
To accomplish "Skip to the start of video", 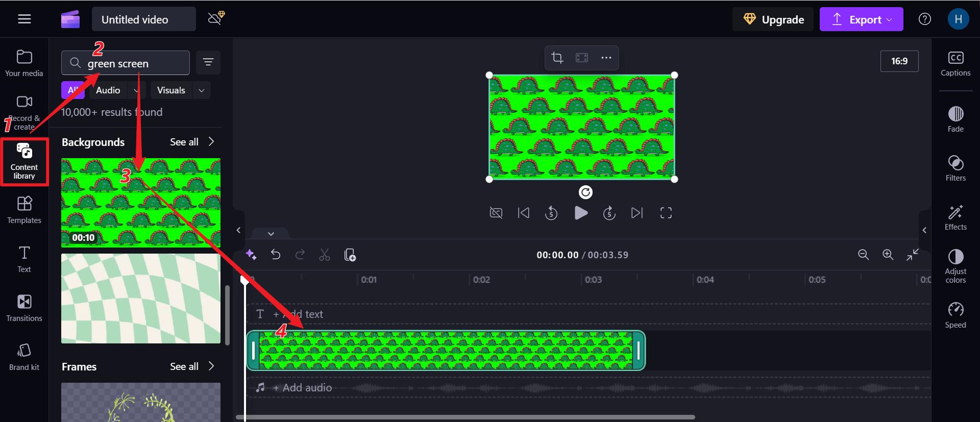I will [524, 213].
